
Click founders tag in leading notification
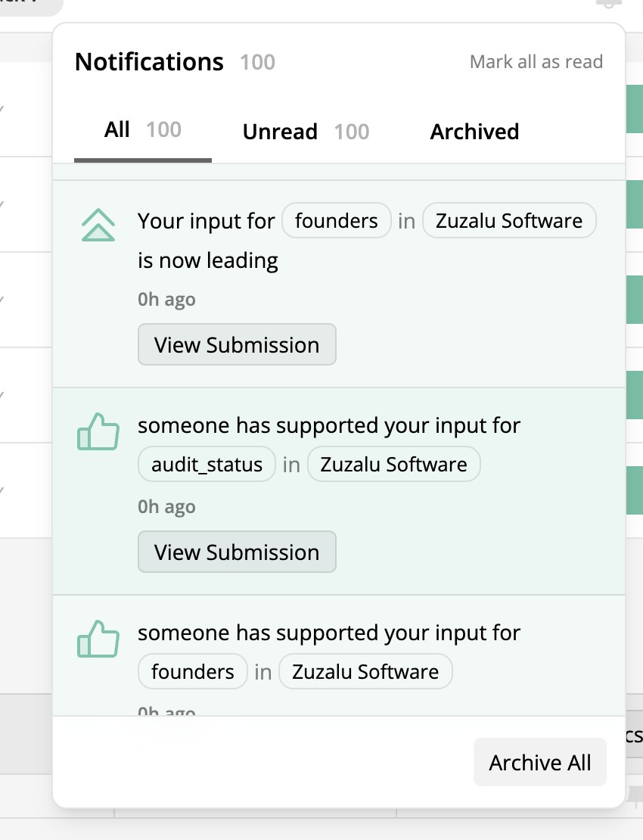click(x=336, y=221)
